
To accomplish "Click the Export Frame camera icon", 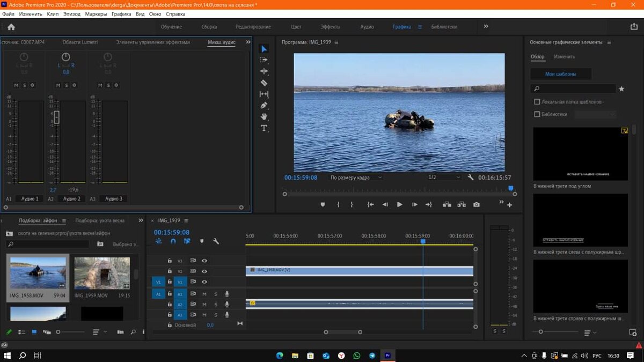I will pyautogui.click(x=477, y=204).
